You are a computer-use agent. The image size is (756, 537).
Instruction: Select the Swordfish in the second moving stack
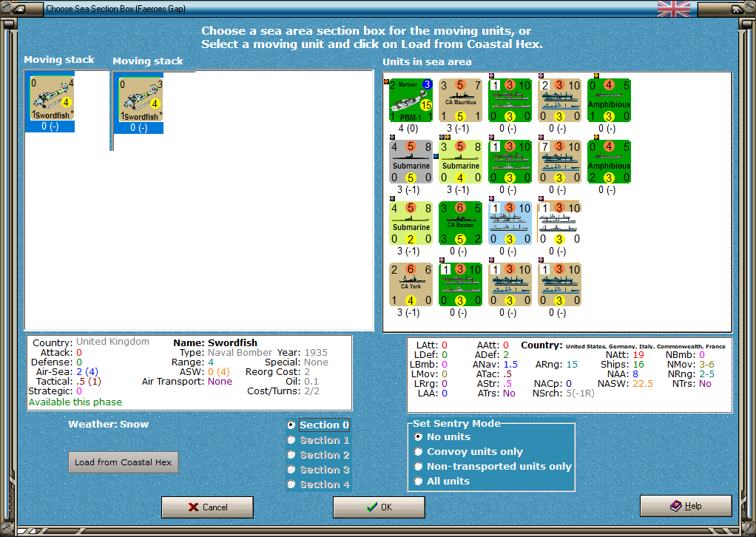click(141, 100)
